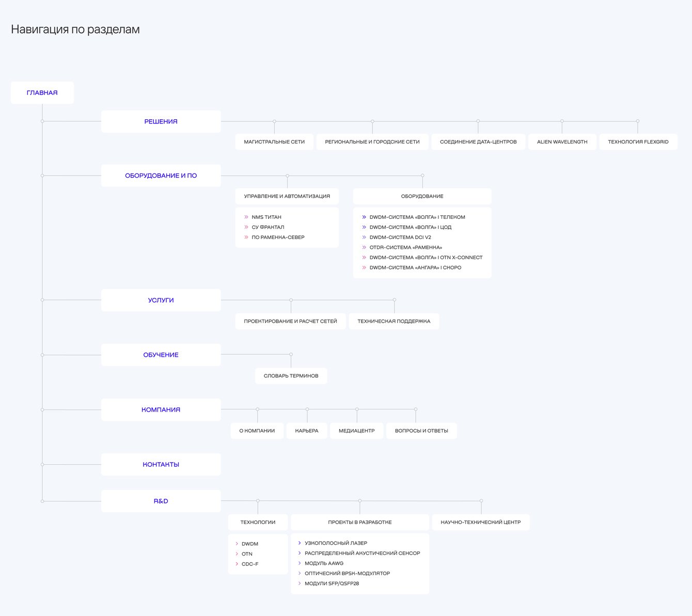Image resolution: width=692 pixels, height=616 pixels.
Task: Click the double-chevron icon beside ПО РАМЕНКА-СЕВЕР
Action: pos(246,238)
